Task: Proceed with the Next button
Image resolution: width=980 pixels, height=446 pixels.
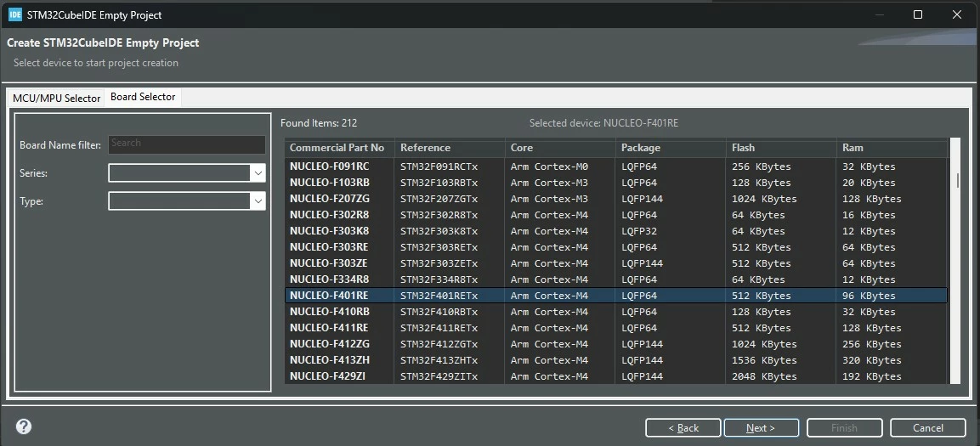Action: pyautogui.click(x=762, y=428)
